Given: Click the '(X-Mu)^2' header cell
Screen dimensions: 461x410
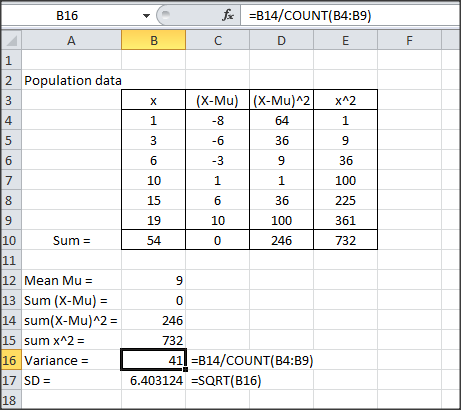Looking at the screenshot, I should 281,100.
